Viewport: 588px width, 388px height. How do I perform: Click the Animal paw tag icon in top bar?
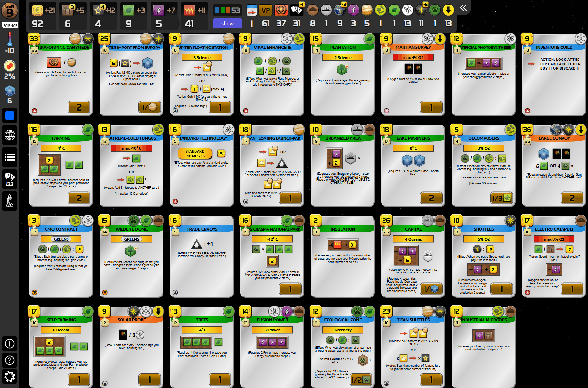(x=435, y=10)
